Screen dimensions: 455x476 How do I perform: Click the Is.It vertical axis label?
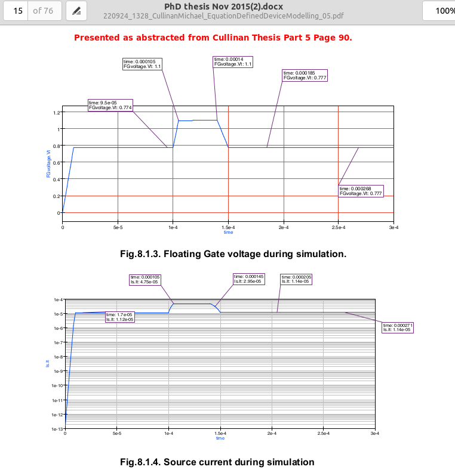(x=48, y=361)
